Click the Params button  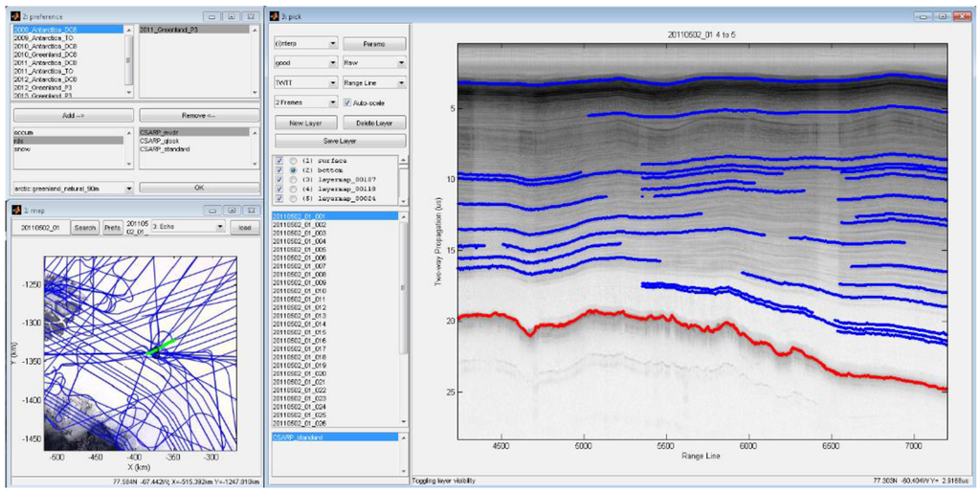(x=374, y=44)
